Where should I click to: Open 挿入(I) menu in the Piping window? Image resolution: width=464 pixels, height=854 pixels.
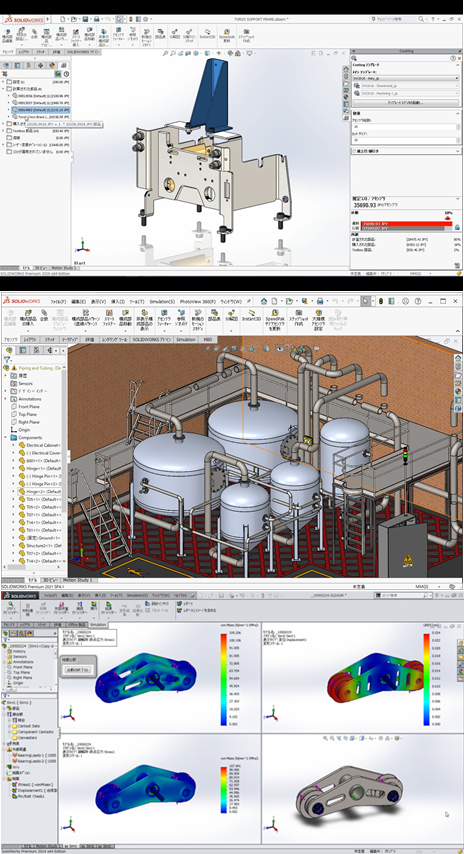tap(118, 301)
